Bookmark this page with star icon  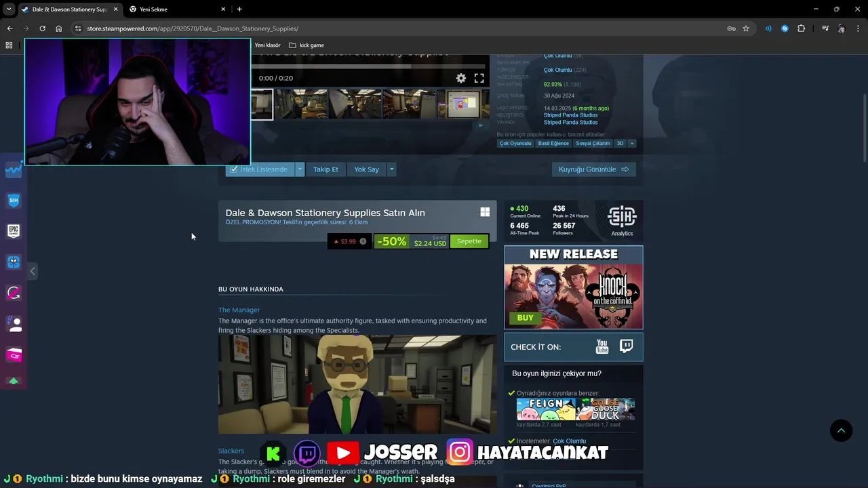(746, 28)
